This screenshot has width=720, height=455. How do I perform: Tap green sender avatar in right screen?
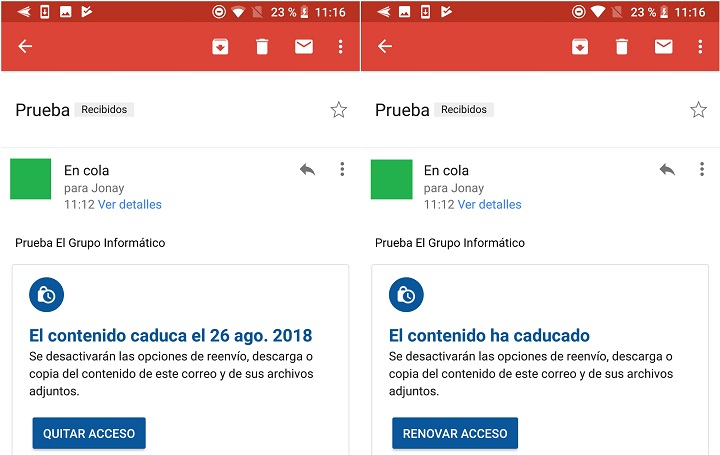[391, 179]
